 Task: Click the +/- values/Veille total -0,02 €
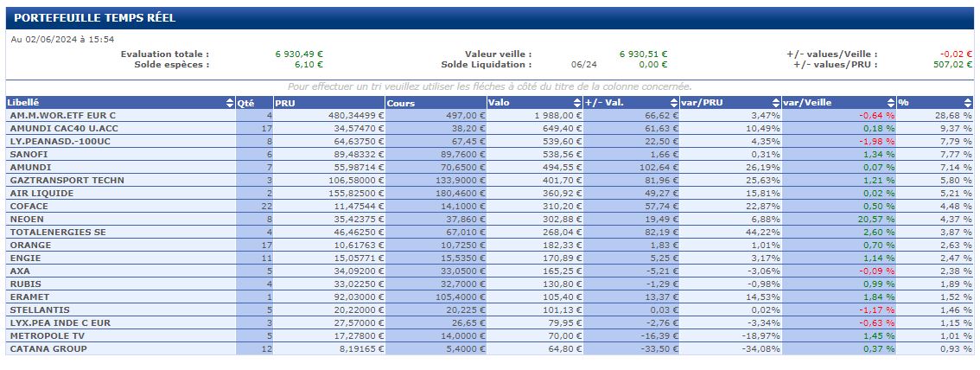[x=957, y=54]
